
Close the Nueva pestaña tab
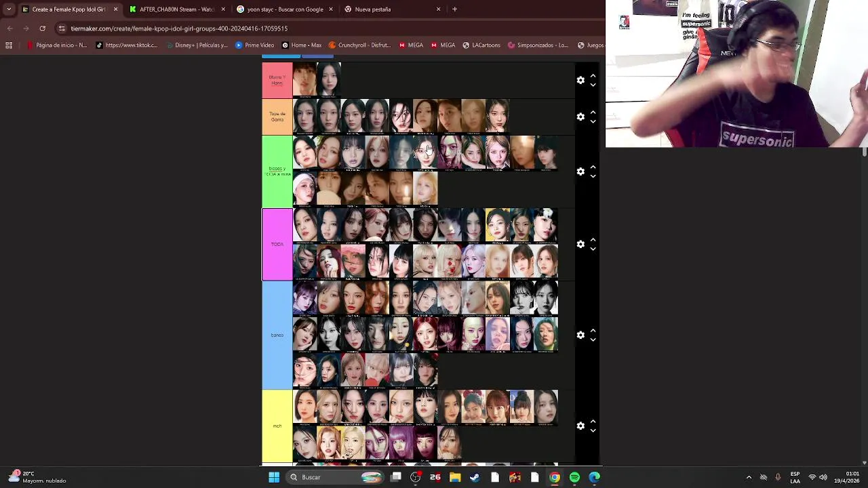tap(438, 9)
